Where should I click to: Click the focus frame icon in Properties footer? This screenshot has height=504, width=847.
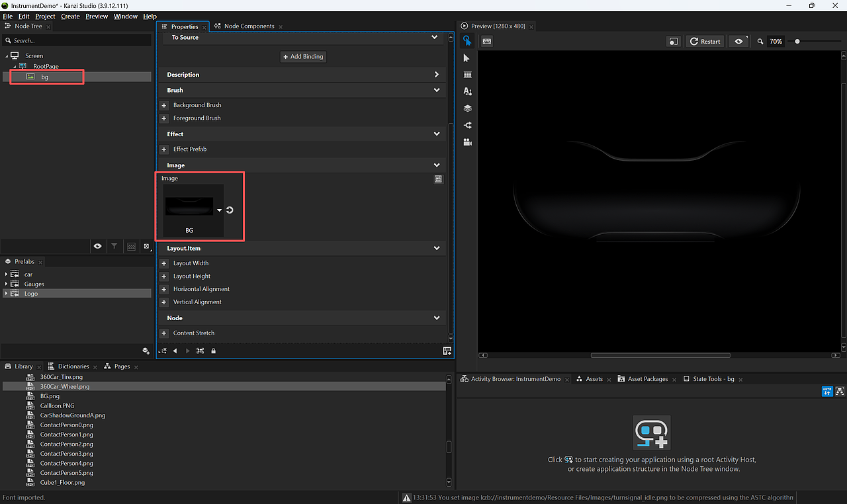tap(200, 351)
